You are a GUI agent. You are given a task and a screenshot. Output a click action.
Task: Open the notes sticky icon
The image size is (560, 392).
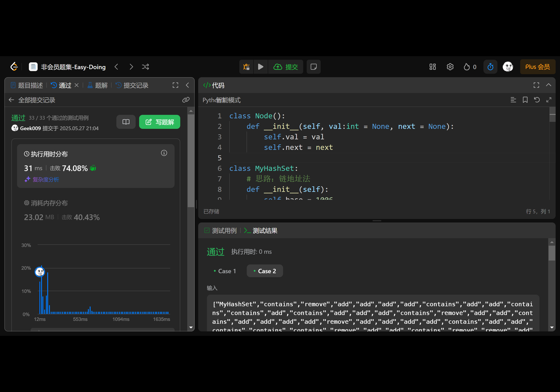tap(313, 66)
